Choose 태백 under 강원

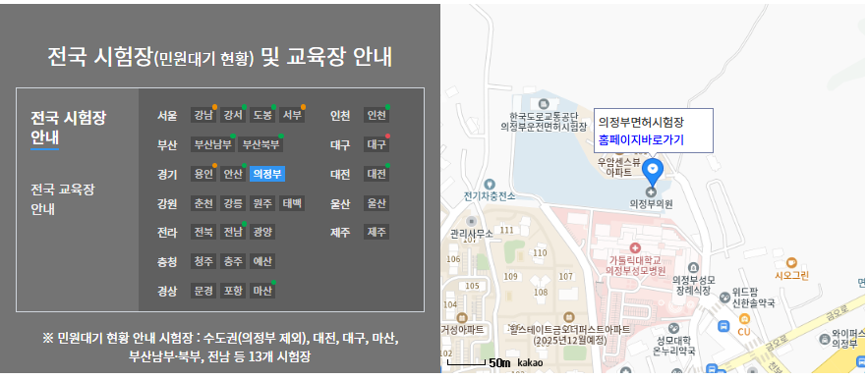pyautogui.click(x=292, y=203)
